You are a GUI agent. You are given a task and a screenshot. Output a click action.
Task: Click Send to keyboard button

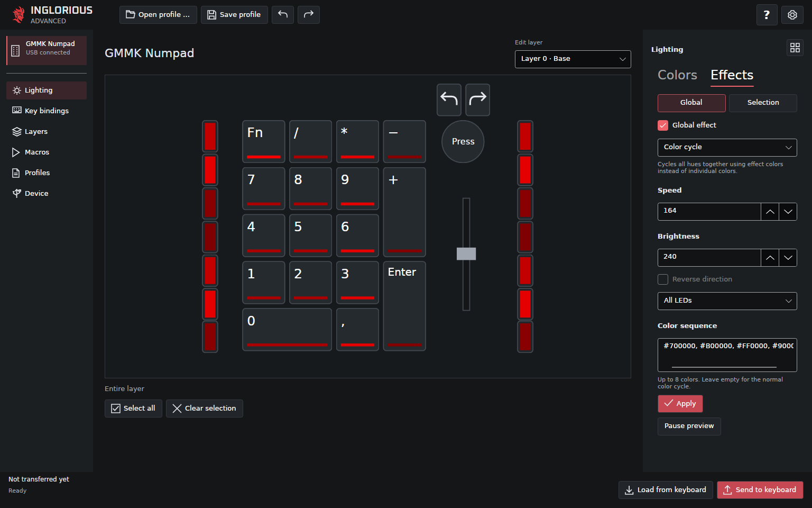point(760,490)
